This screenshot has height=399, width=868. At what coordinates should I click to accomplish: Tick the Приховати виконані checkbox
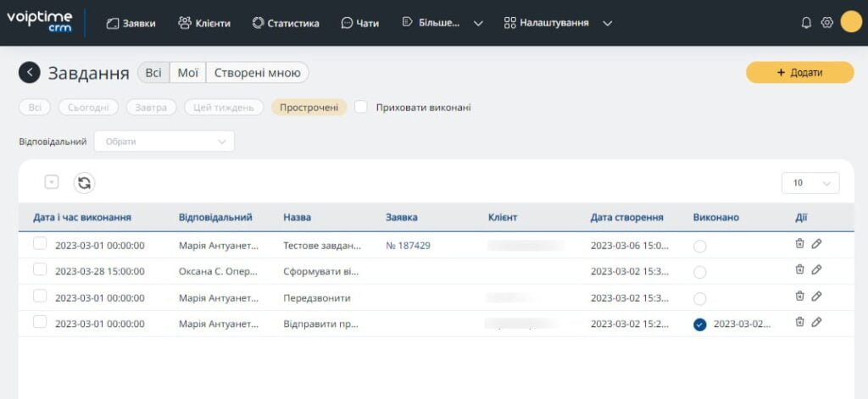tap(361, 107)
